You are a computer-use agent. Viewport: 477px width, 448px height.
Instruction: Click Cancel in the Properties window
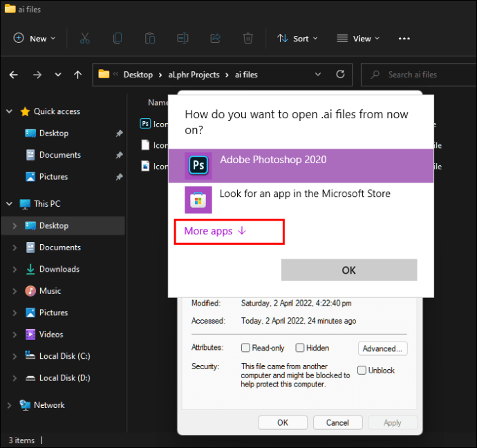click(337, 422)
